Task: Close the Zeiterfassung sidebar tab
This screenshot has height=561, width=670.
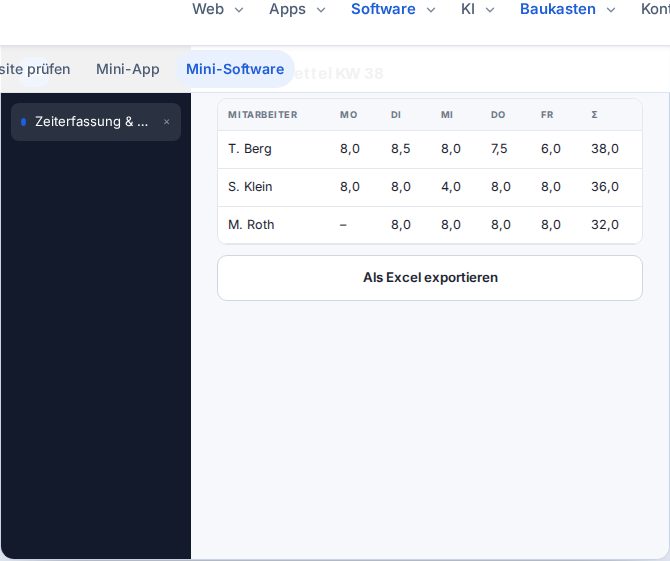Action: pos(167,122)
